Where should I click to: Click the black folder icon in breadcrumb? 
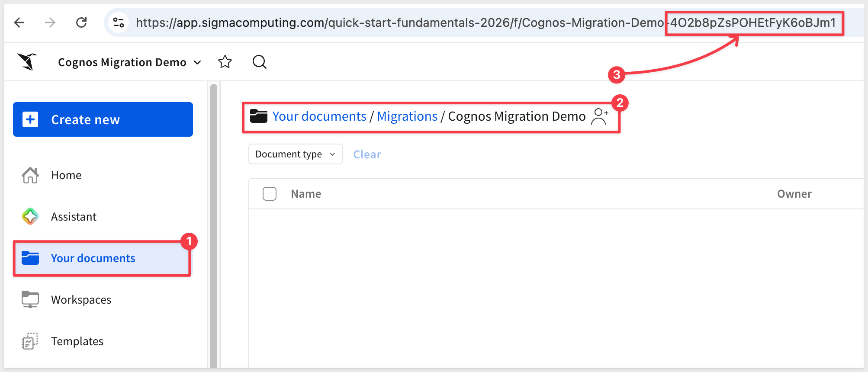coord(259,116)
